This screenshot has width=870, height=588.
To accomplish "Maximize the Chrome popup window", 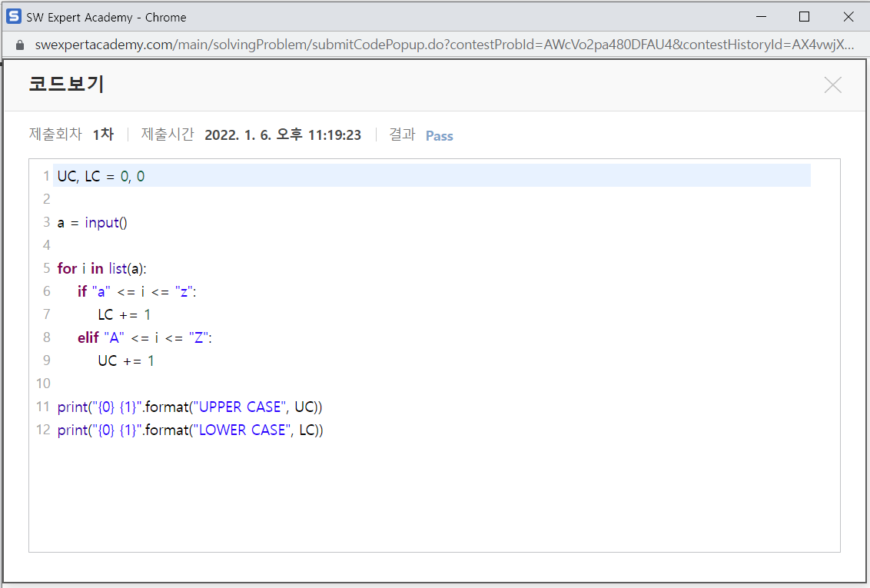I will [x=804, y=17].
